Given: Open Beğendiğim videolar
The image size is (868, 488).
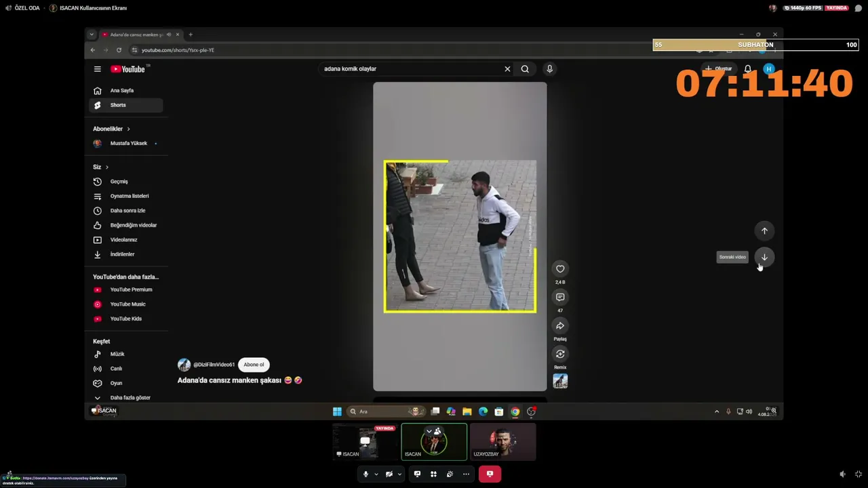Looking at the screenshot, I should point(125,225).
